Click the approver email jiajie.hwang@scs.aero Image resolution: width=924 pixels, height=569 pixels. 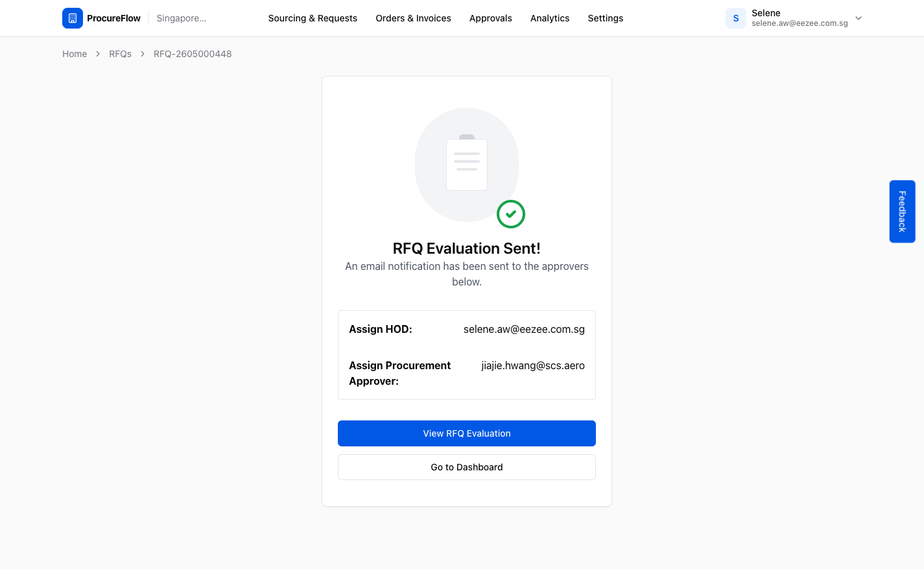(533, 365)
